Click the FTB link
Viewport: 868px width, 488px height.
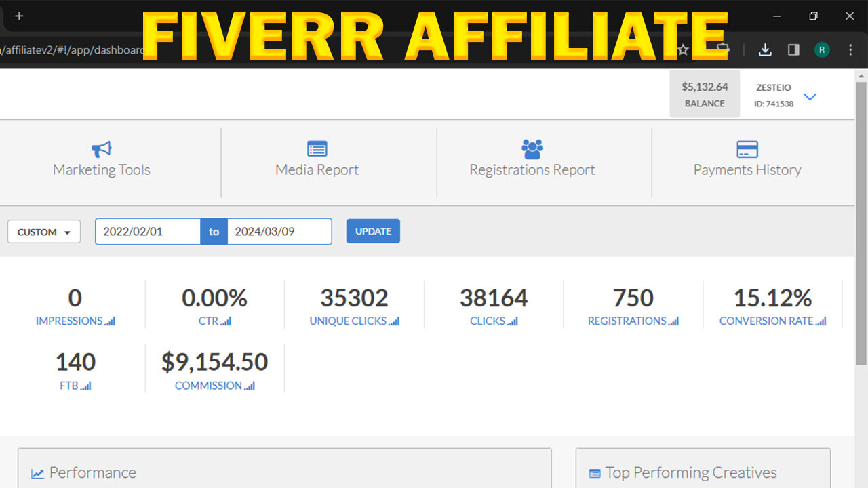pos(68,386)
